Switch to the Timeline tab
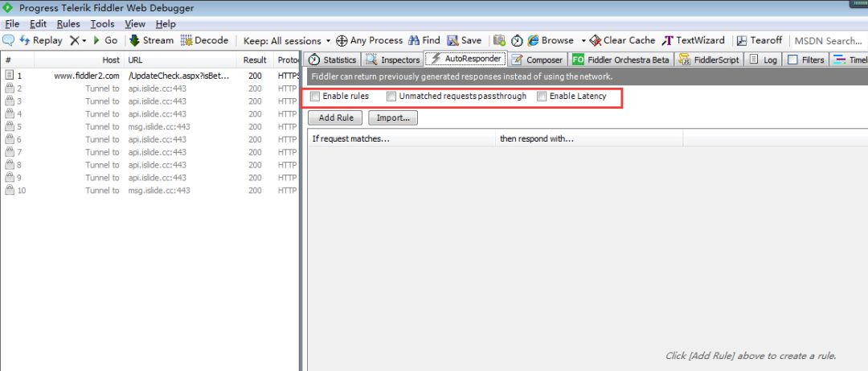Screen dimensions: 868x371 [x=850, y=60]
